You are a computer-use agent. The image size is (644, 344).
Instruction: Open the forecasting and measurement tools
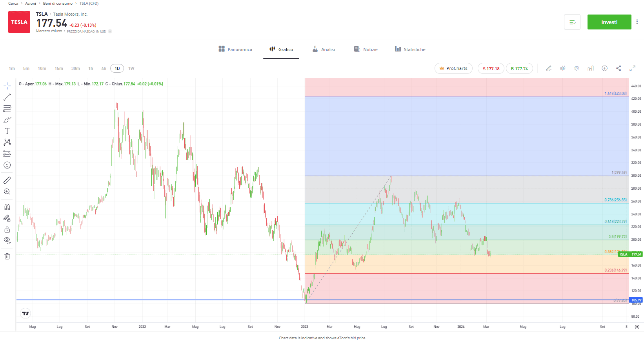click(x=7, y=154)
